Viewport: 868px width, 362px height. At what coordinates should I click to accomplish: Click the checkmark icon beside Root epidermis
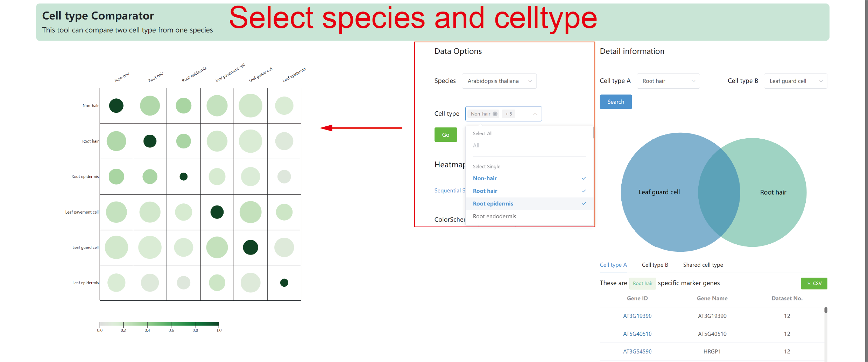[584, 204]
